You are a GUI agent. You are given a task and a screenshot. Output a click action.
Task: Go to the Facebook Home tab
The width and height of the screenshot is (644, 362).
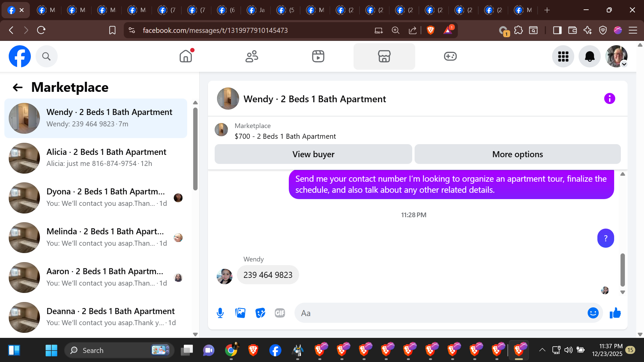tap(185, 56)
